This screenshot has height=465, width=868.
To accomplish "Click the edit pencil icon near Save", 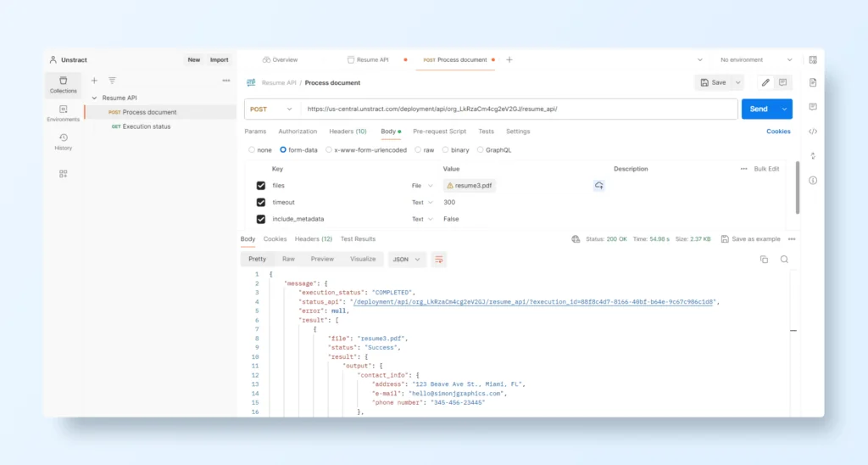I will pos(765,82).
